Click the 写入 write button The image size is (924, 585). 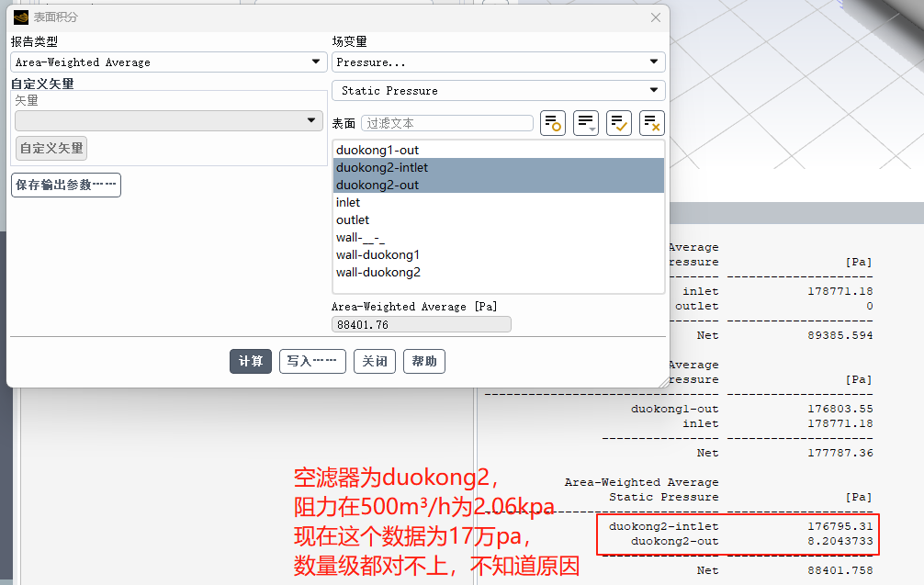(312, 361)
